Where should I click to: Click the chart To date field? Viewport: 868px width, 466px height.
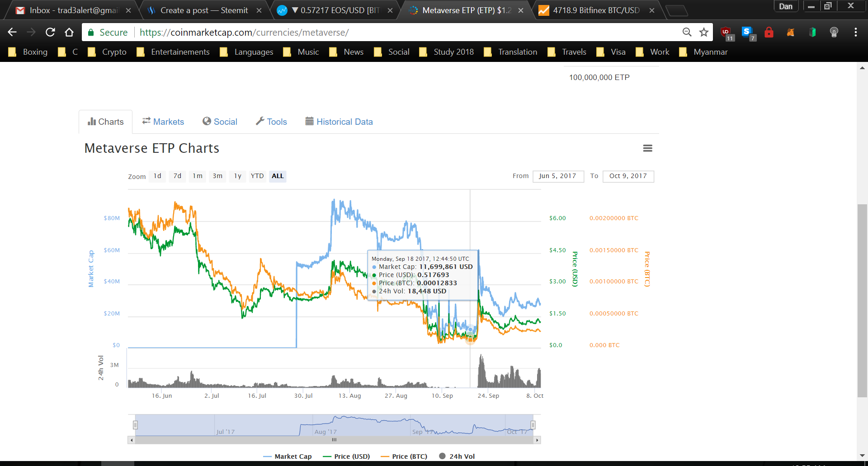628,176
